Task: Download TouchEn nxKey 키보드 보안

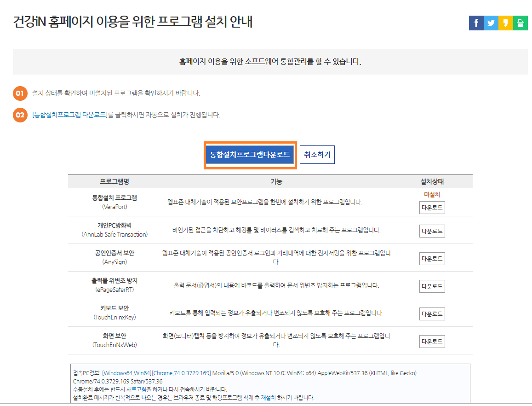Action: click(432, 314)
